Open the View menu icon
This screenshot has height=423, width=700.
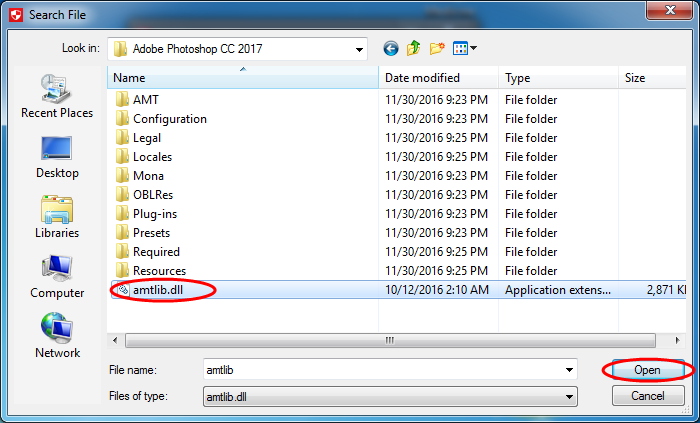[x=465, y=48]
